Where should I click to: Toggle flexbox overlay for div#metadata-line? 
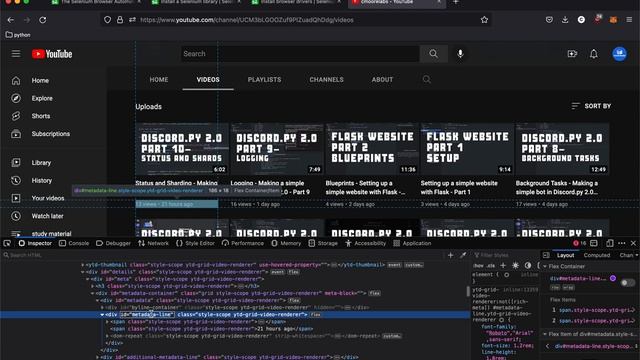pyautogui.click(x=628, y=282)
